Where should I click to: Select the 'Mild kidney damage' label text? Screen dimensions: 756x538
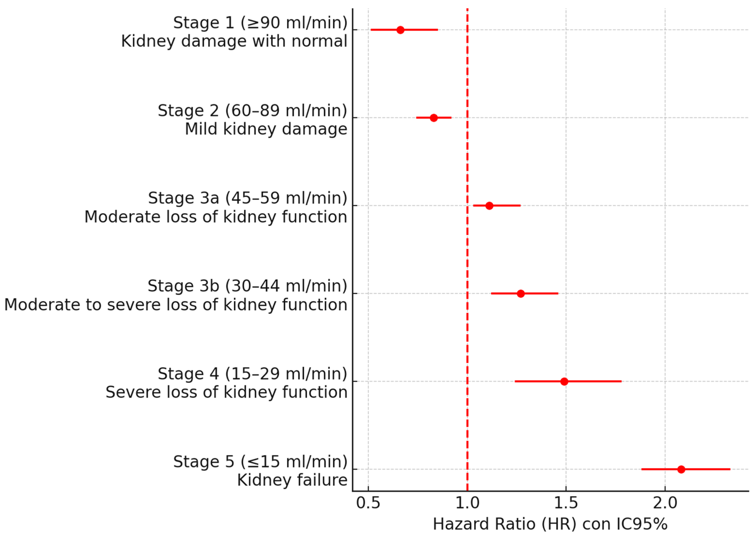[x=266, y=129]
